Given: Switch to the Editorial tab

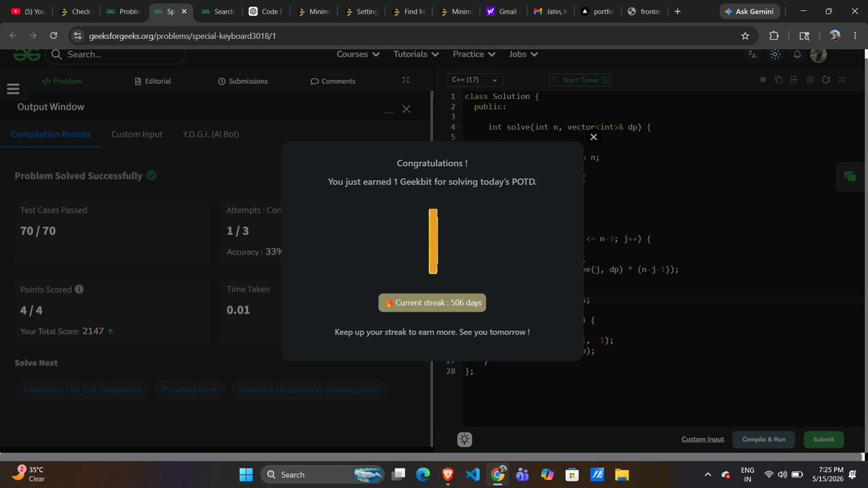Looking at the screenshot, I should coord(153,81).
